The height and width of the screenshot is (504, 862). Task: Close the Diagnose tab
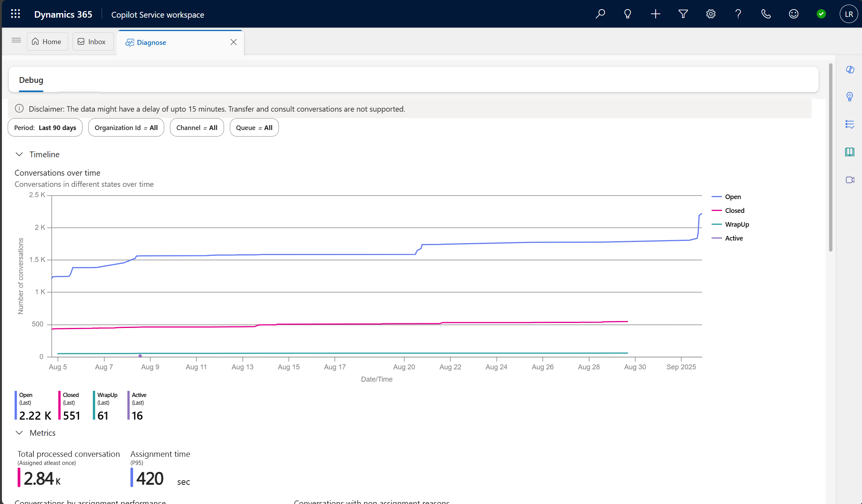click(234, 42)
